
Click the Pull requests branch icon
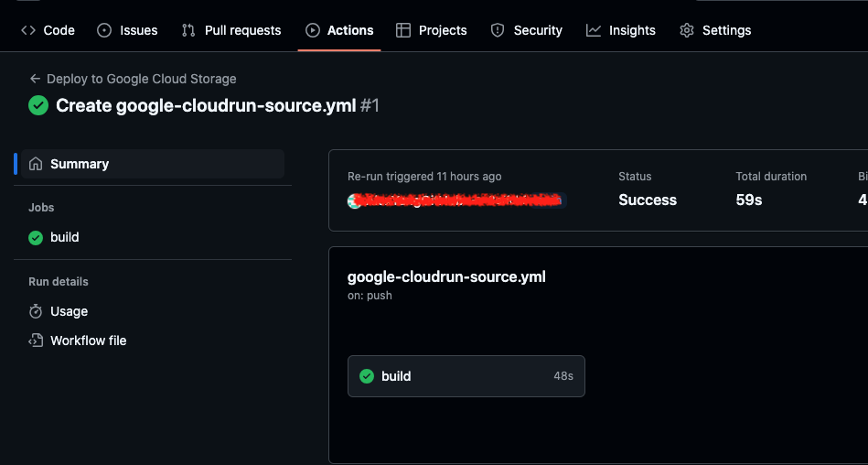pos(188,30)
